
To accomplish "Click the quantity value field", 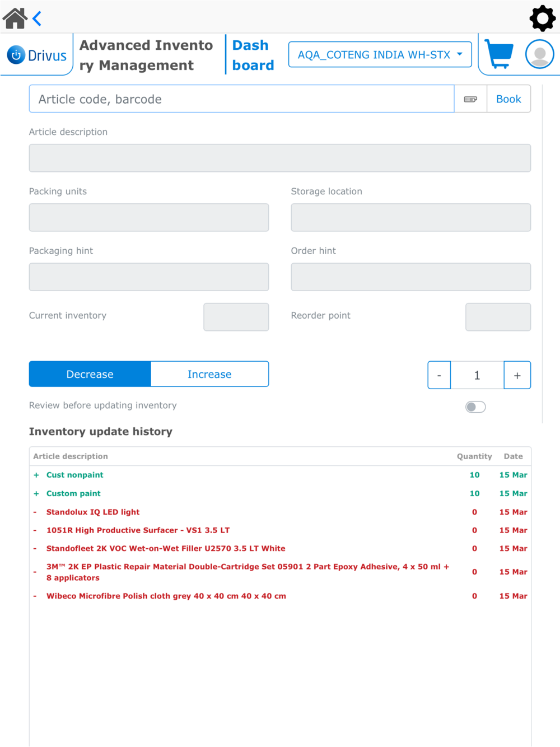I will pyautogui.click(x=477, y=375).
